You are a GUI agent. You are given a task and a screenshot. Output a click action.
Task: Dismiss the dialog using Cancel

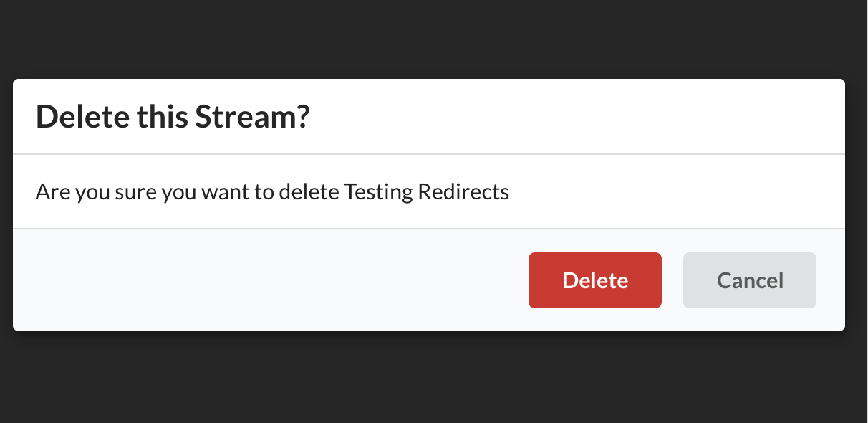point(749,280)
